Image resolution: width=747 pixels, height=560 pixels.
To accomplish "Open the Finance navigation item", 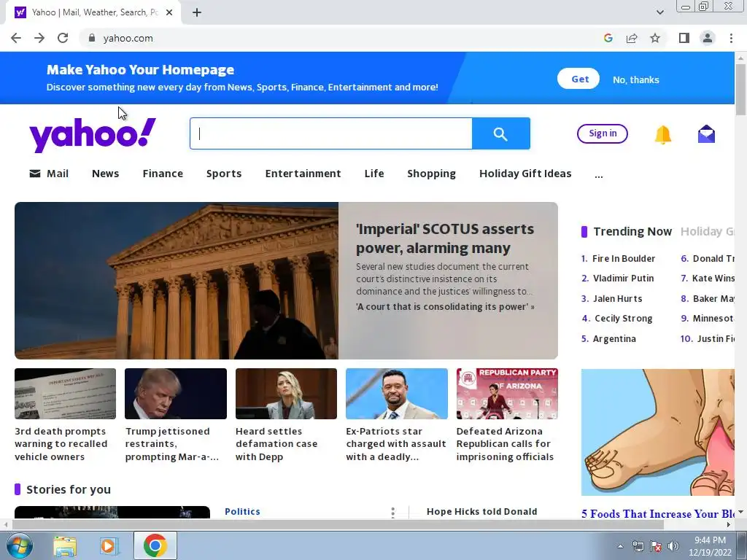I will click(x=163, y=174).
